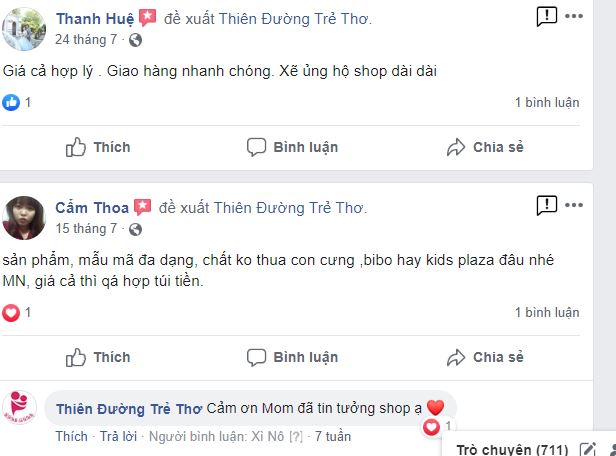This screenshot has width=616, height=456.
Task: Like Thanh Huệ's review with Thích
Action: [x=98, y=147]
